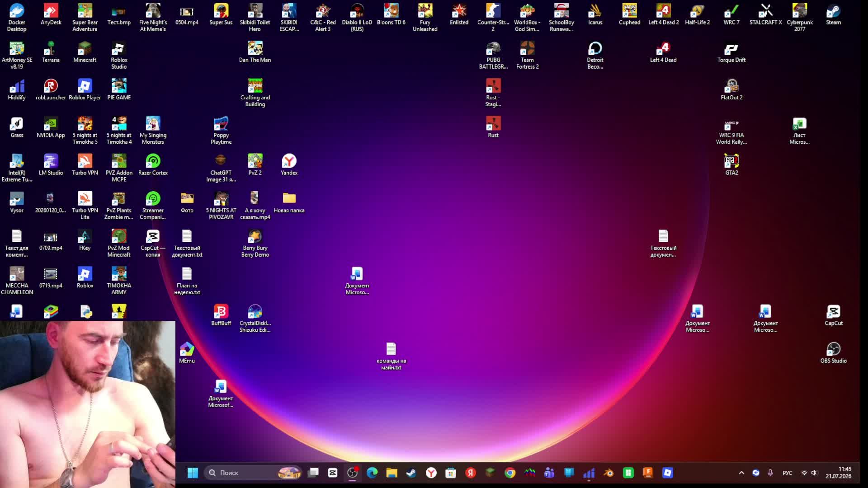Open network settings from the Wi-Fi icon
Viewport: 868px width, 488px height.
(804, 473)
